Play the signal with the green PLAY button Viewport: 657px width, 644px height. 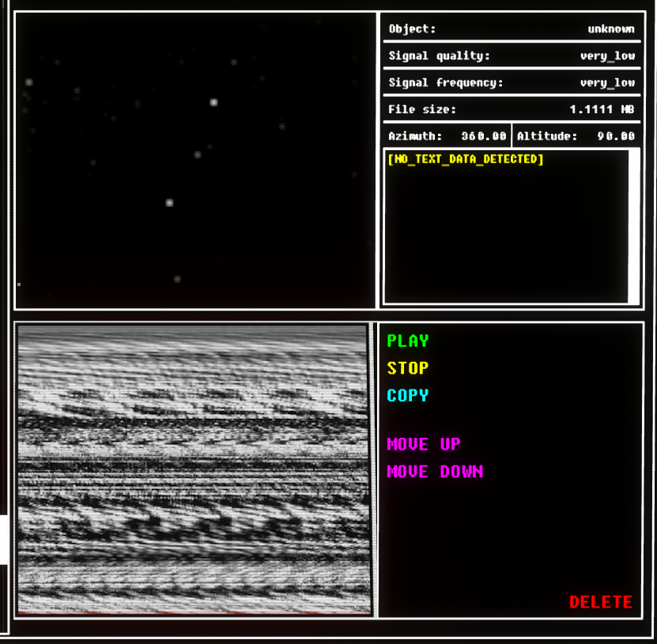pos(407,341)
